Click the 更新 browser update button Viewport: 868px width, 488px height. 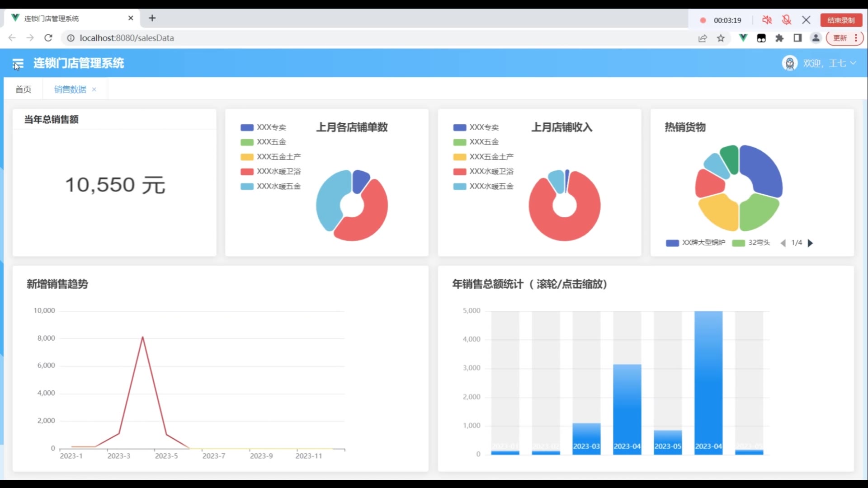(x=841, y=38)
